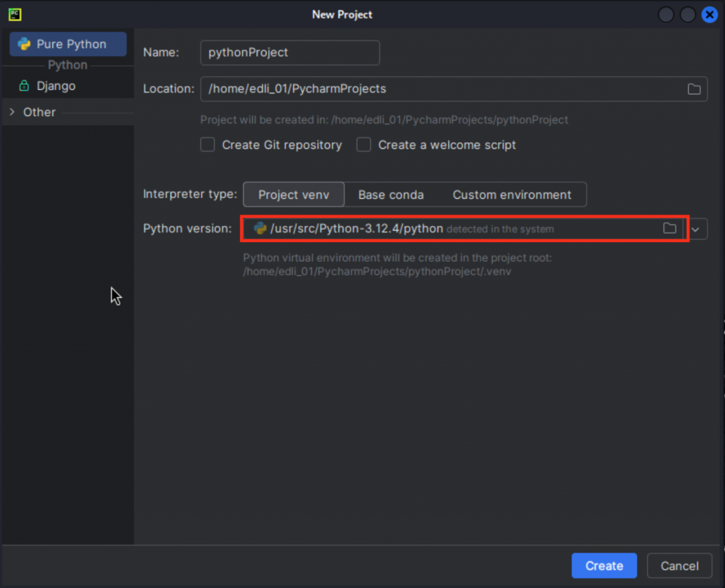This screenshot has height=588, width=725.
Task: Click the Create button
Action: point(604,565)
